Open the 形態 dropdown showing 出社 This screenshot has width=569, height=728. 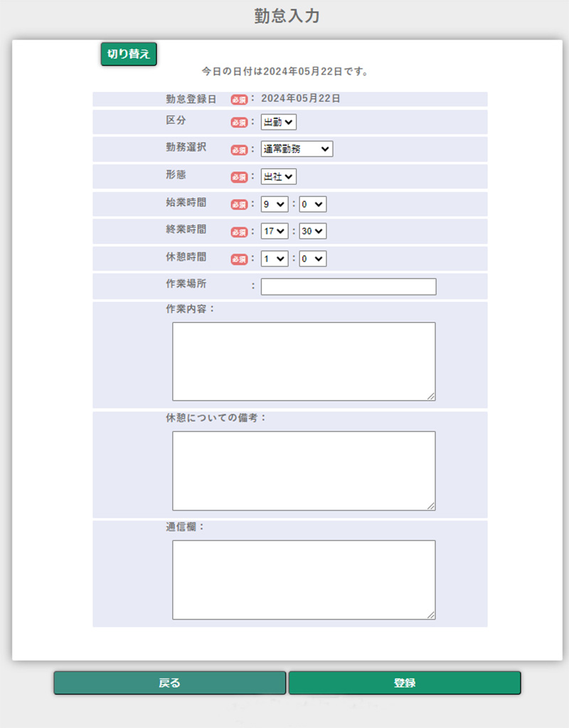click(x=279, y=176)
